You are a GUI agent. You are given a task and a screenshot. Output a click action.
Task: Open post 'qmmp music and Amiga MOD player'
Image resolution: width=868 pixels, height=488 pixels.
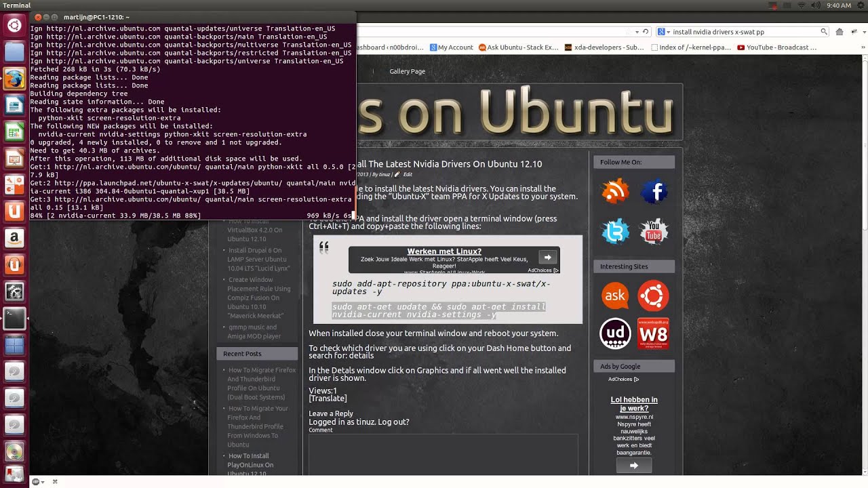[254, 331]
